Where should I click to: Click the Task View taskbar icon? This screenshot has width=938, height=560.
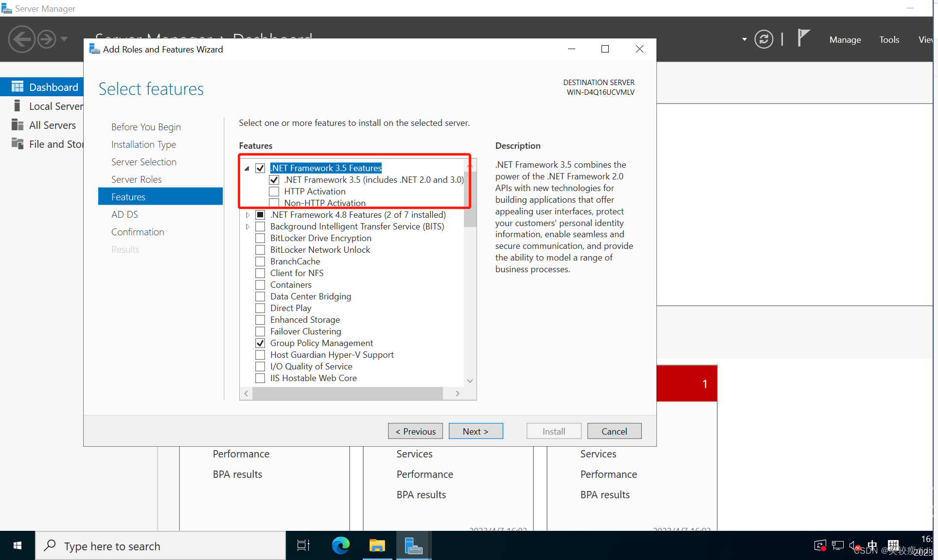coord(303,545)
